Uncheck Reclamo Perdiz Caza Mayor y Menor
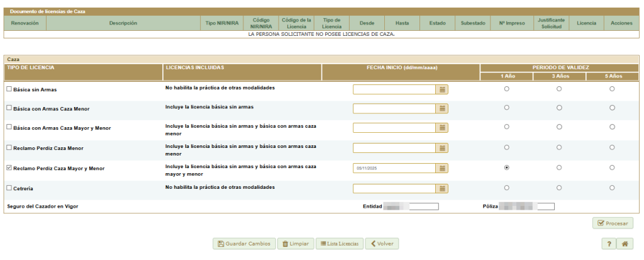The width and height of the screenshot is (644, 260). coord(9,168)
